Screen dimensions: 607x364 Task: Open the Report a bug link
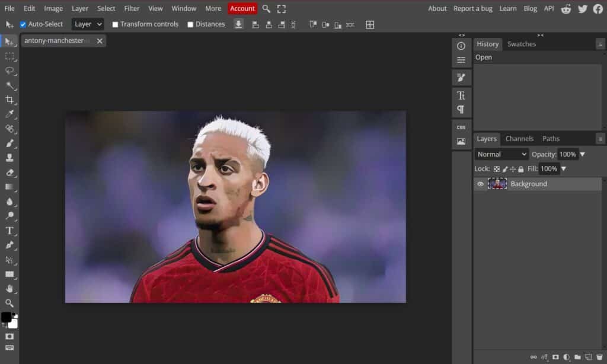473,9
